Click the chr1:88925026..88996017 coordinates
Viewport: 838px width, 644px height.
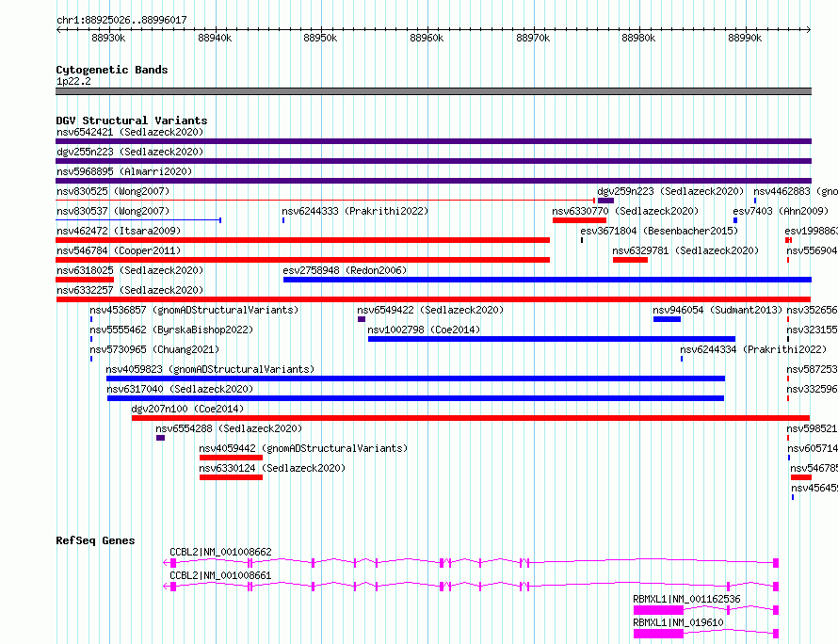(121, 21)
